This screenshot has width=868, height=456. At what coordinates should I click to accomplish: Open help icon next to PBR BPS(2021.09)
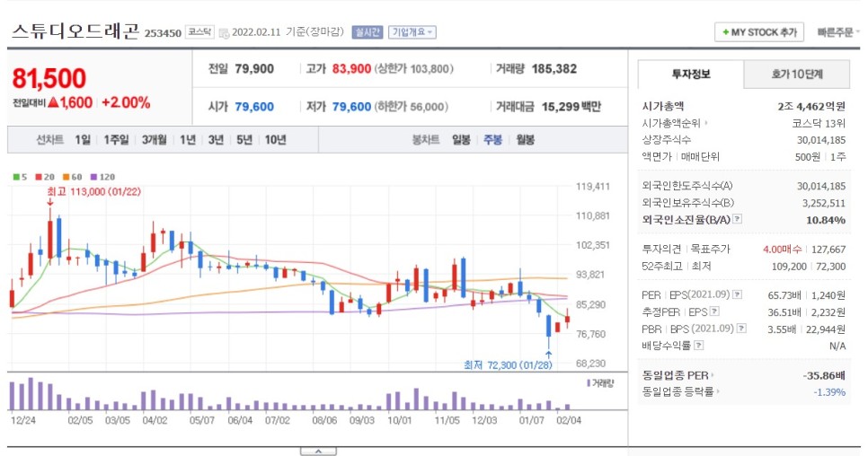(741, 329)
